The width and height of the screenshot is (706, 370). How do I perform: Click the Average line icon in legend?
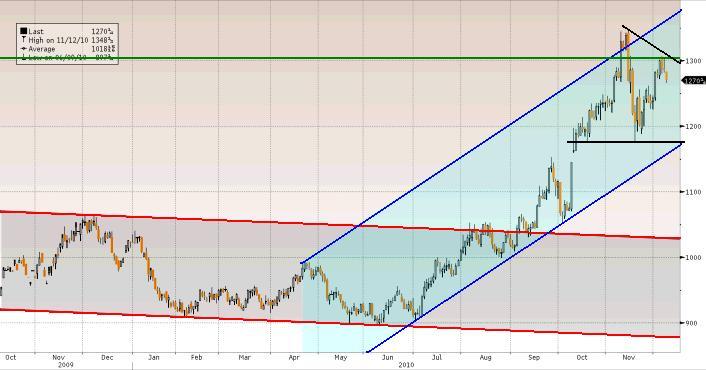(x=23, y=49)
